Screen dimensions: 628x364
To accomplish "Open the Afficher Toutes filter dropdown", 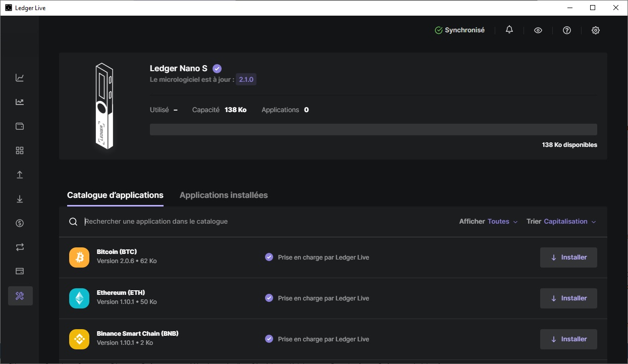I will tap(489, 221).
